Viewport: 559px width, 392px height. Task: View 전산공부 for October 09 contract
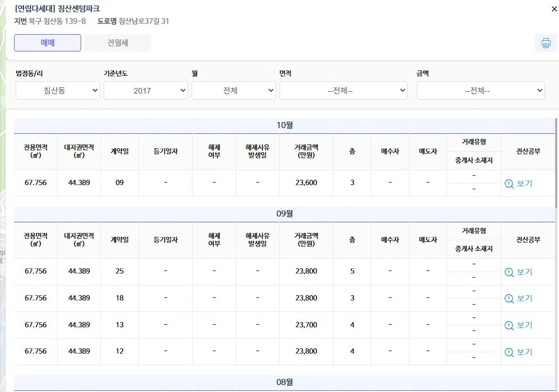(x=518, y=184)
